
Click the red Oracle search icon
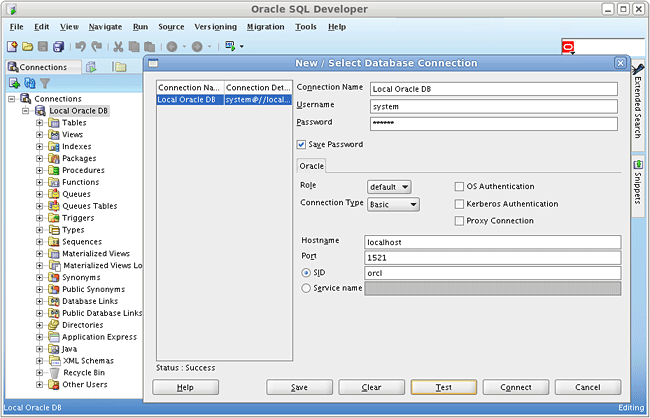[568, 47]
